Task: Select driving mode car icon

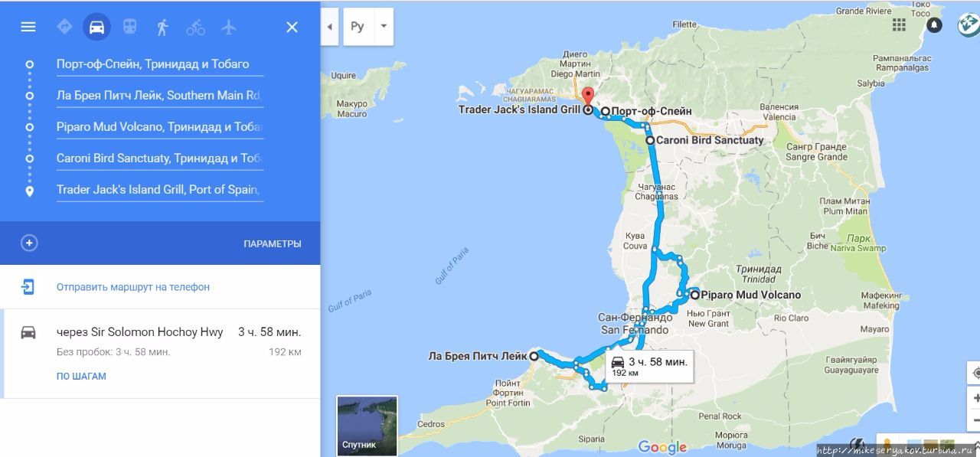Action: [x=96, y=27]
